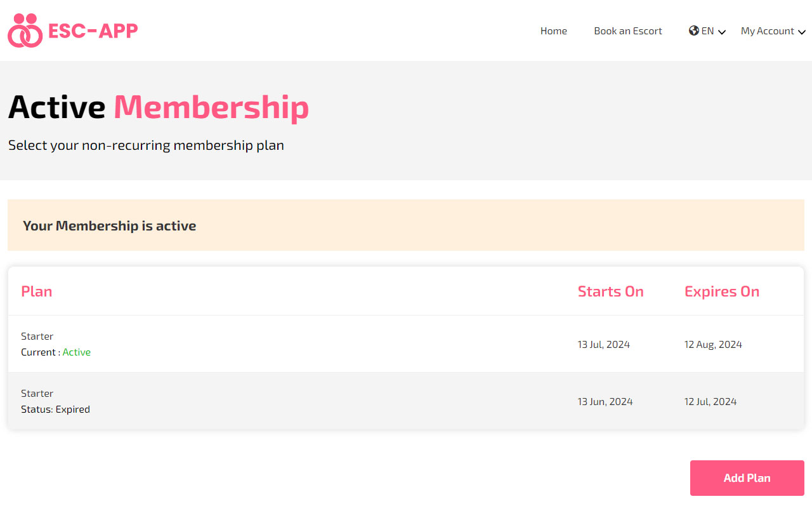Click the Your Membership is active banner
The image size is (812, 506).
[406, 225]
